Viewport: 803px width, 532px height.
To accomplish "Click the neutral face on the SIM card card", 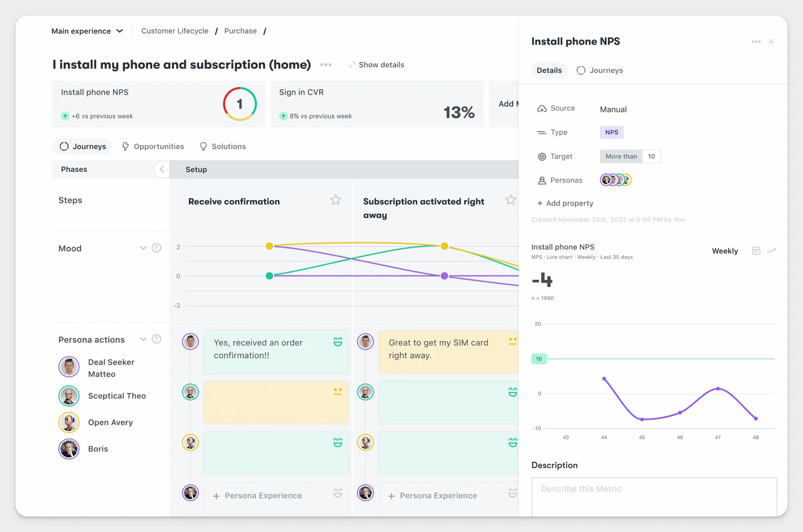I will click(513, 341).
